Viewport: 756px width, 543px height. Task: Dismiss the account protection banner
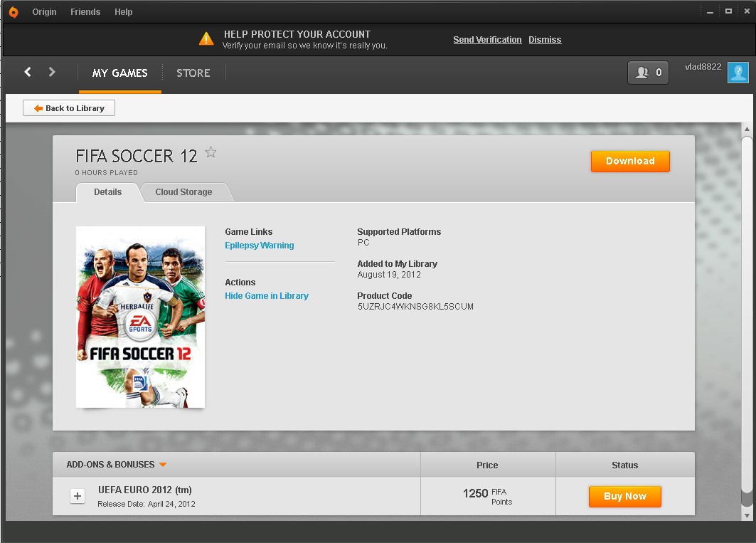(545, 40)
